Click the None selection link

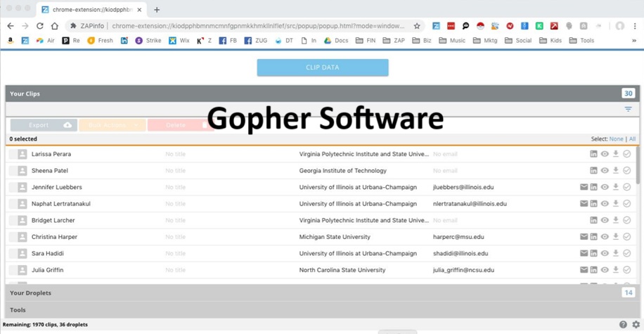tap(616, 139)
